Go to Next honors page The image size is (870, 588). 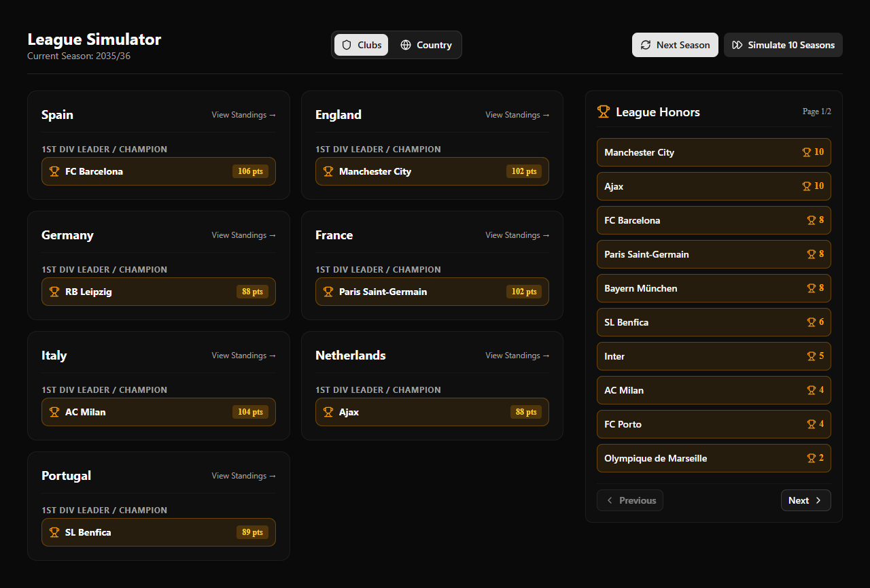[x=806, y=500]
